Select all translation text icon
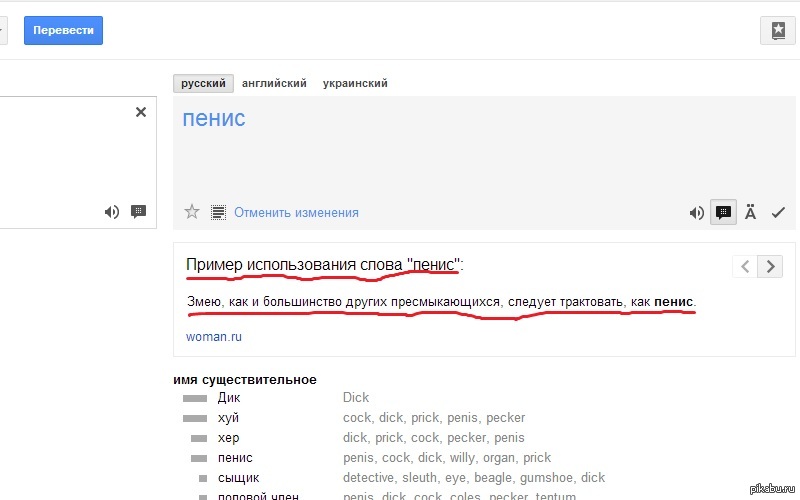The image size is (800, 500). [x=218, y=212]
